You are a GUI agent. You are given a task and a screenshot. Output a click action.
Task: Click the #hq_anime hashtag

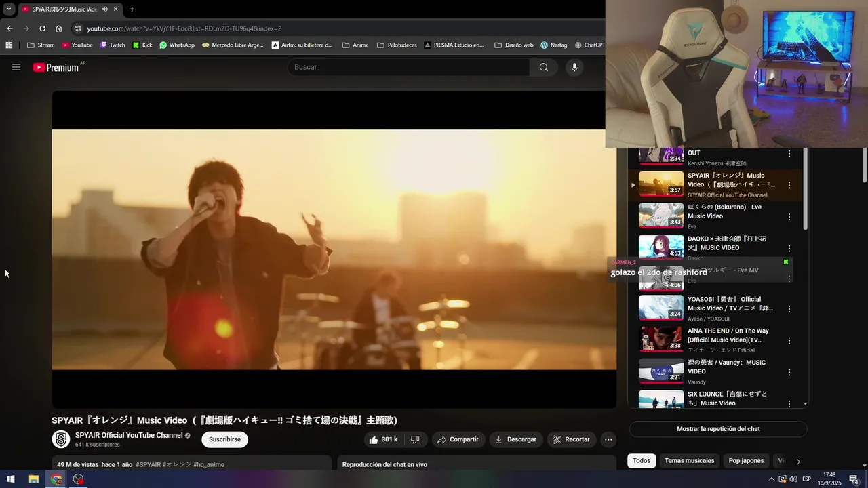pyautogui.click(x=209, y=464)
